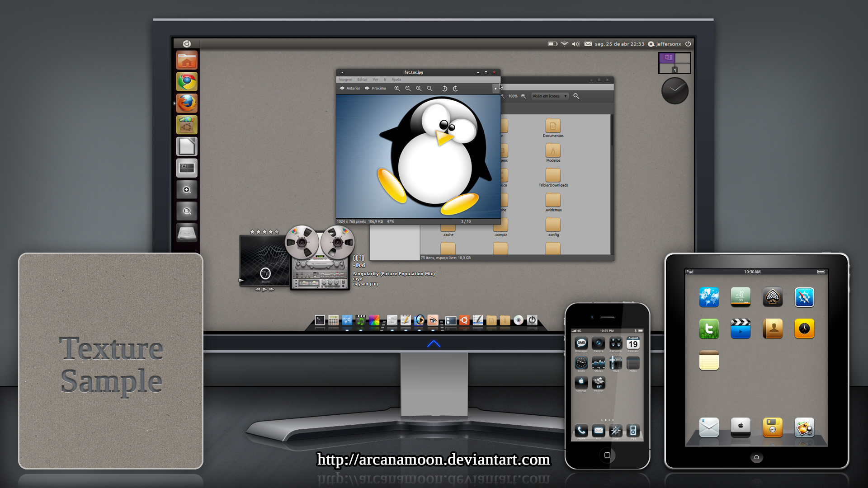Open Safari compass icon on iPad
Screen dimensions: 868x488
pos(804,297)
